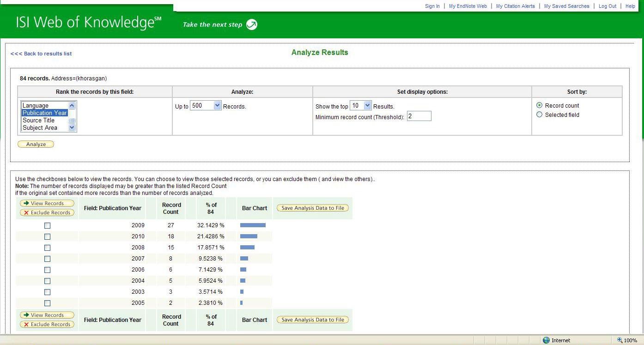Go back to results list
The width and height of the screenshot is (644, 345).
[41, 54]
